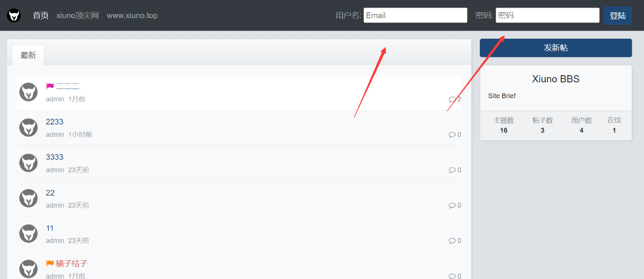644x279 pixels.
Task: Click the 主题数 count of 16
Action: [504, 130]
